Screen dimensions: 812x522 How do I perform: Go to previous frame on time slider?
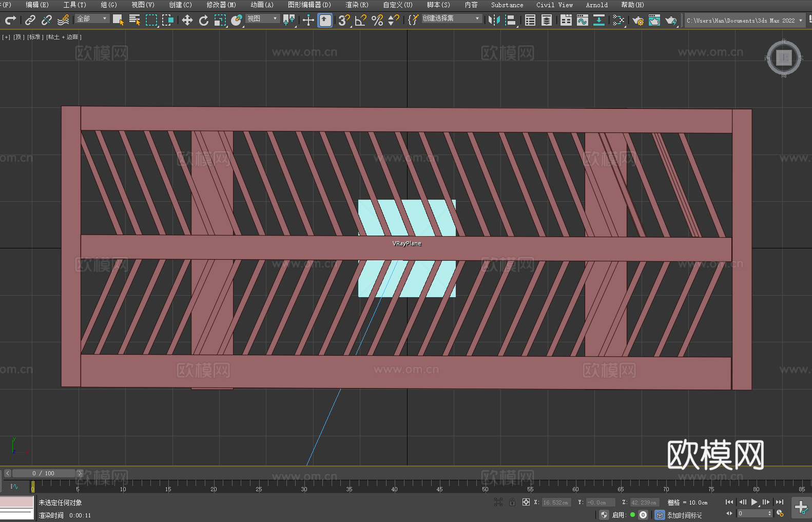tap(8, 473)
